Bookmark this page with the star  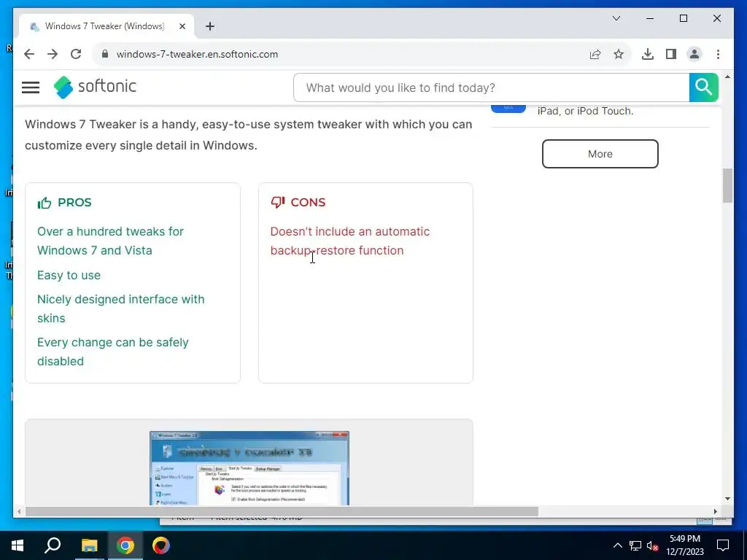pos(619,54)
